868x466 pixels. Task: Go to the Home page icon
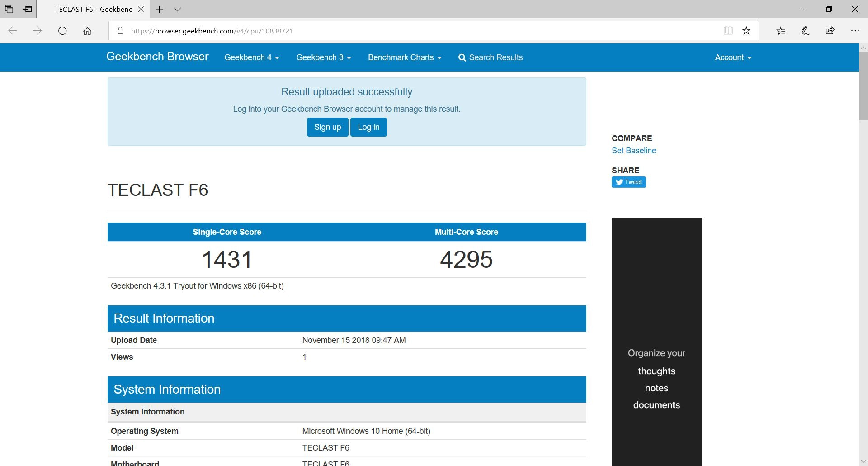click(x=87, y=31)
